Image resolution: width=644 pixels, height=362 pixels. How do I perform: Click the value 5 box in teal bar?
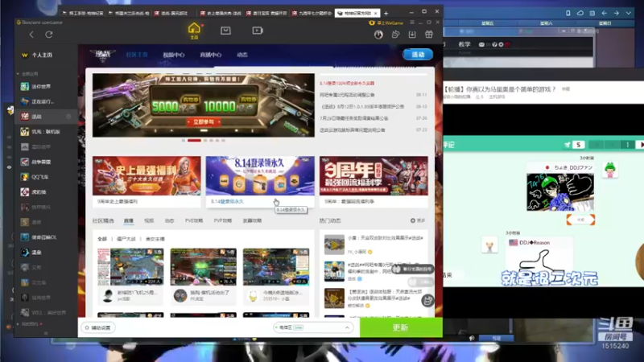(578, 145)
